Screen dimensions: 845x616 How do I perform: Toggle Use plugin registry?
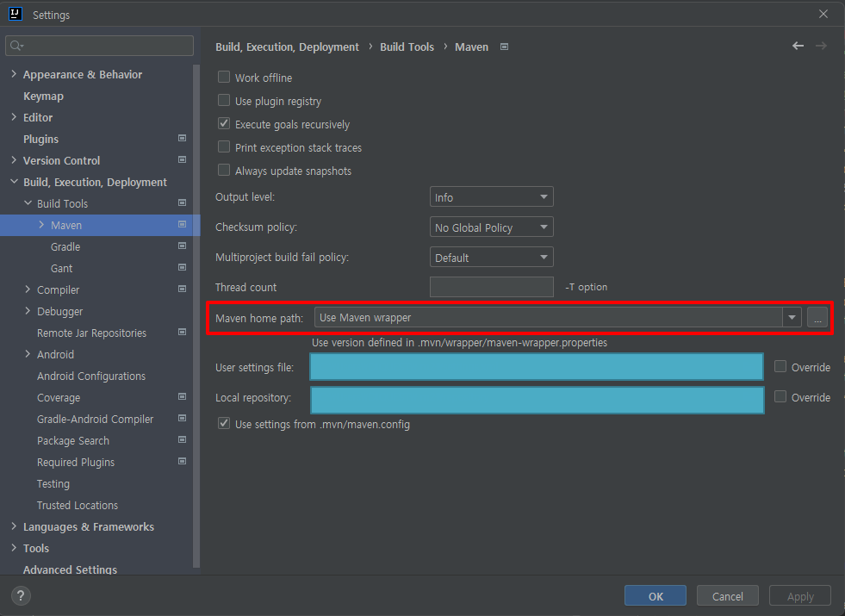point(224,100)
